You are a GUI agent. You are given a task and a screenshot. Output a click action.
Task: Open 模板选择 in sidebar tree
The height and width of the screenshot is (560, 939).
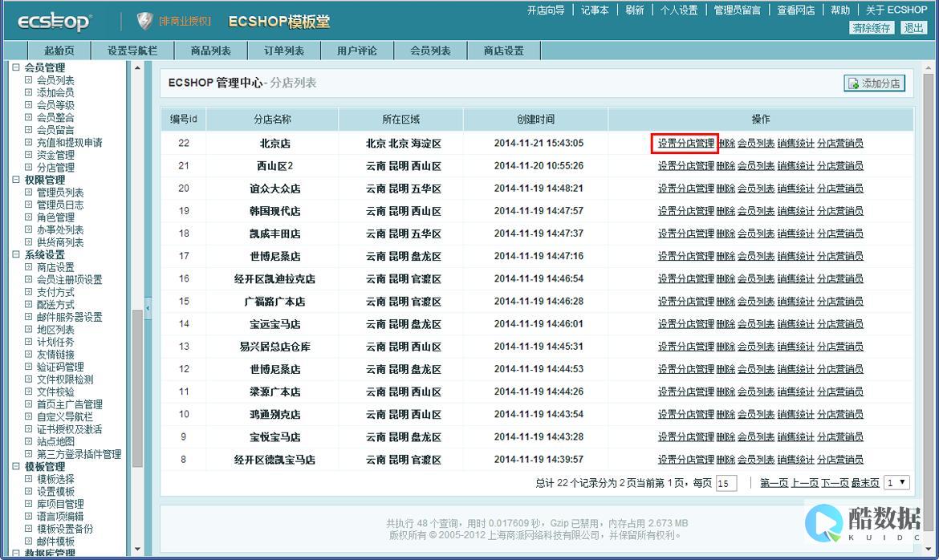55,479
